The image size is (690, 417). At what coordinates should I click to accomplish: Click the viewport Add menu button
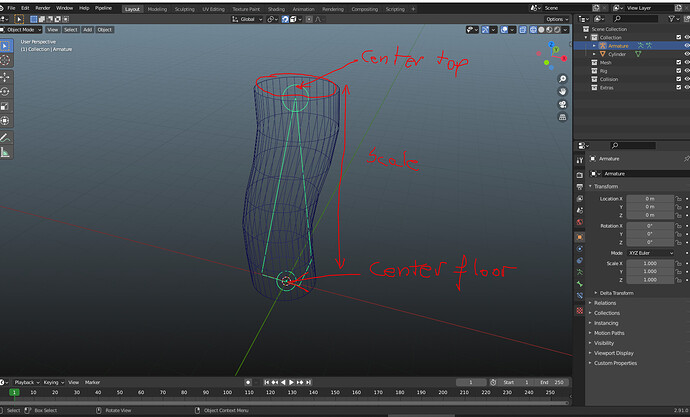(88, 29)
